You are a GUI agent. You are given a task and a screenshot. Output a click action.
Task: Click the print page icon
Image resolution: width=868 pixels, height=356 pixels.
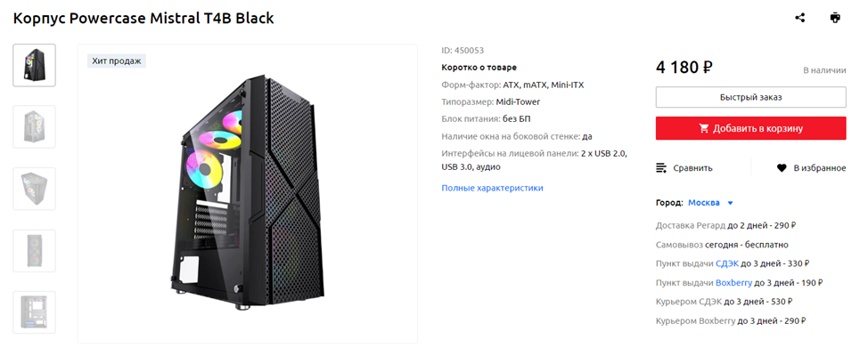[x=835, y=18]
